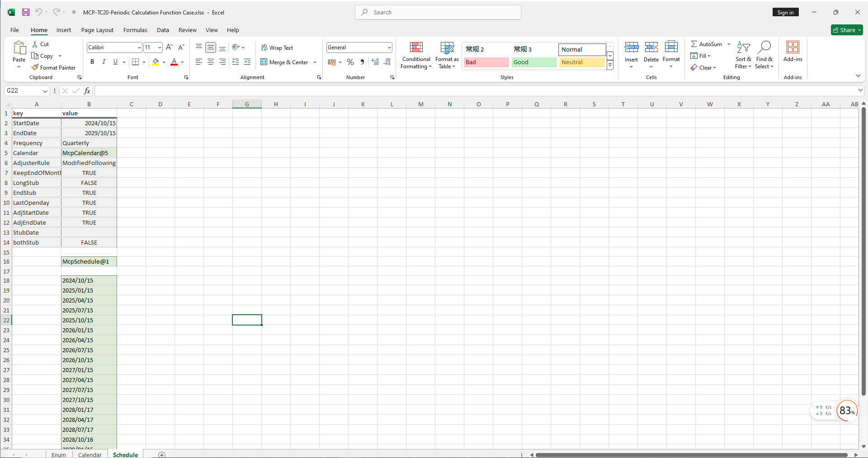Open the font size dropdown showing 11
This screenshot has height=458, width=868.
[x=160, y=47]
